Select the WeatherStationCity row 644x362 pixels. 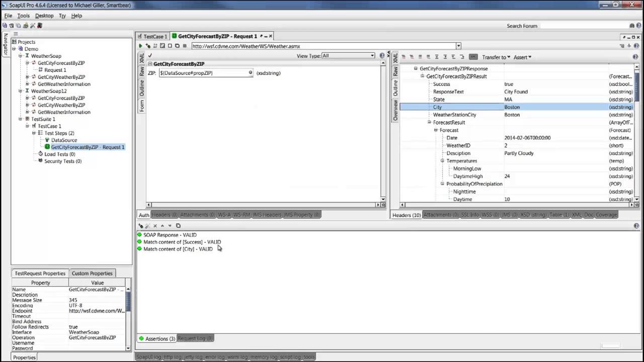[x=516, y=115]
